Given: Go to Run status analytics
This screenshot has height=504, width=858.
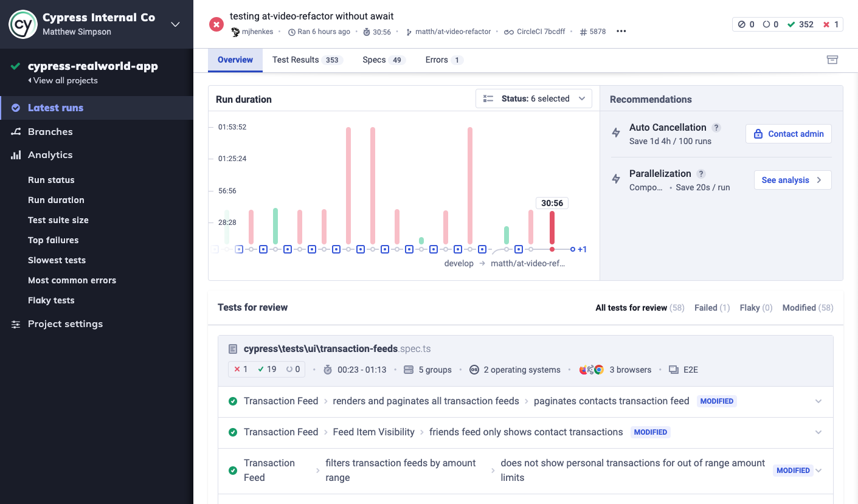Looking at the screenshot, I should click(51, 180).
